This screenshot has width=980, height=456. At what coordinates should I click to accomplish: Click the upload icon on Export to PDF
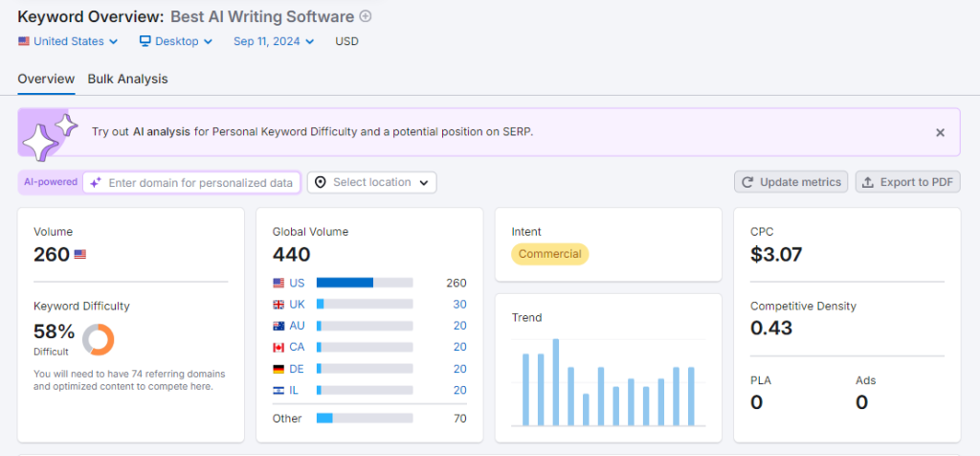click(867, 182)
